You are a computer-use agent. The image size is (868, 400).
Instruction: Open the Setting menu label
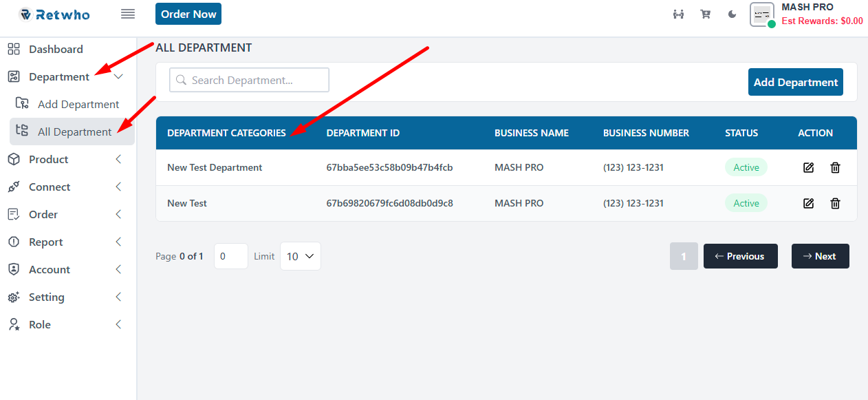pyautogui.click(x=47, y=297)
